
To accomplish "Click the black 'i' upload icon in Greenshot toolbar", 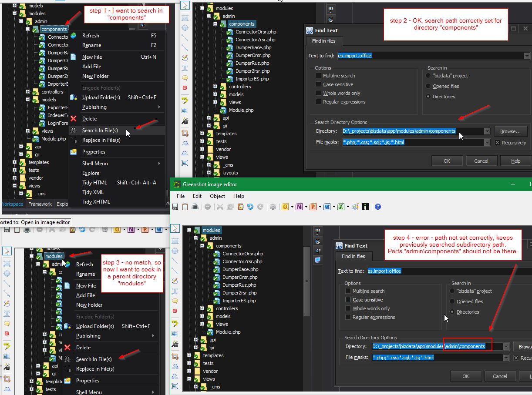I will click(365, 207).
